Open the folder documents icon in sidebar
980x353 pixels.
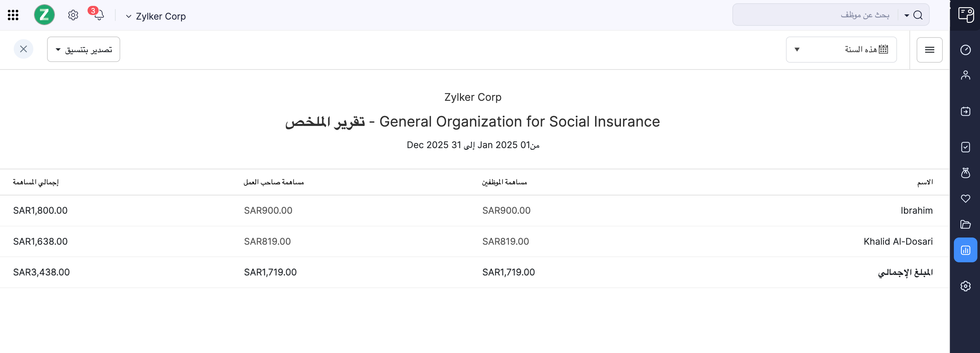click(965, 224)
